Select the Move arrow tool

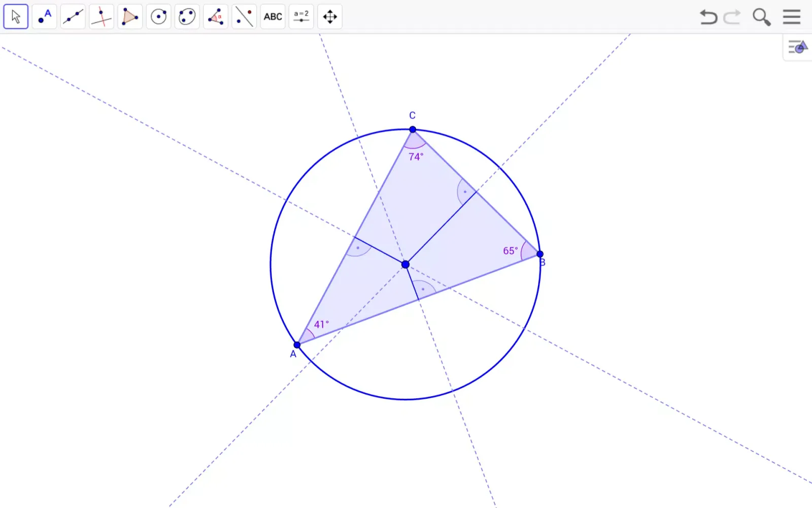point(16,17)
